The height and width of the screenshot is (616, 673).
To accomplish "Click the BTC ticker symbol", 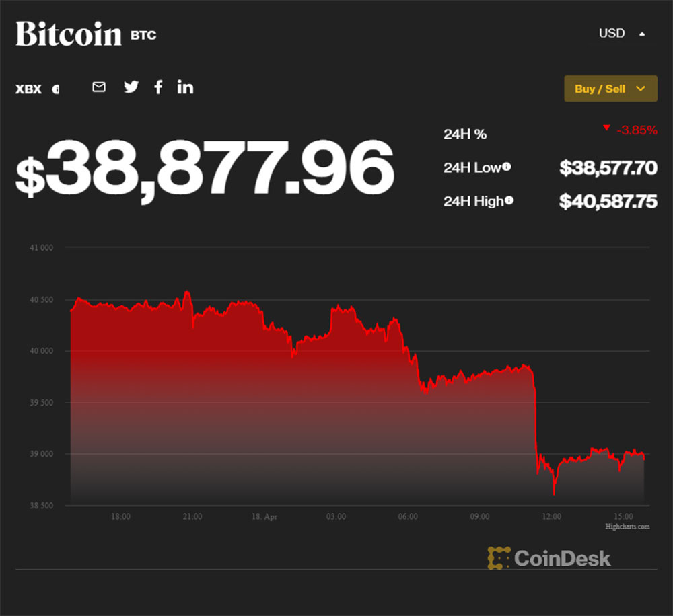I will (143, 35).
